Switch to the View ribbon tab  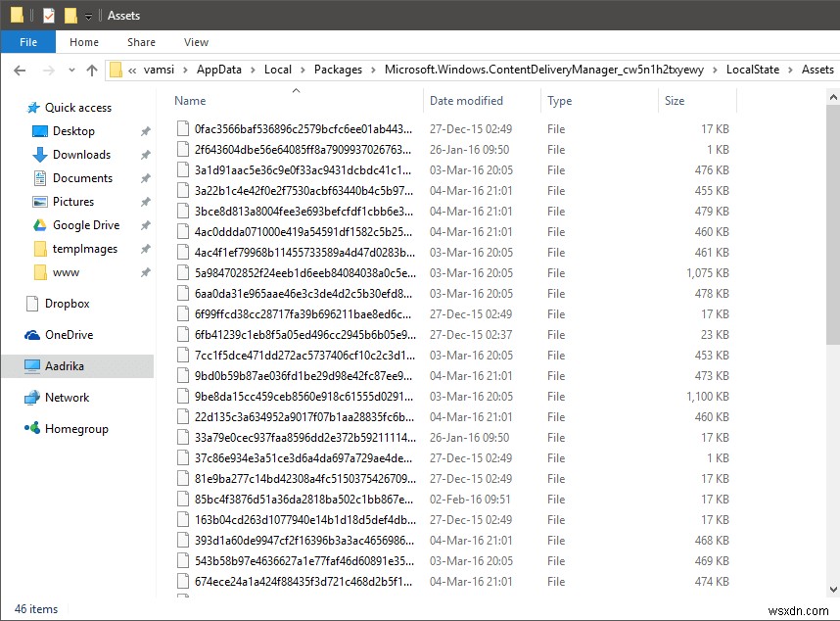[196, 42]
